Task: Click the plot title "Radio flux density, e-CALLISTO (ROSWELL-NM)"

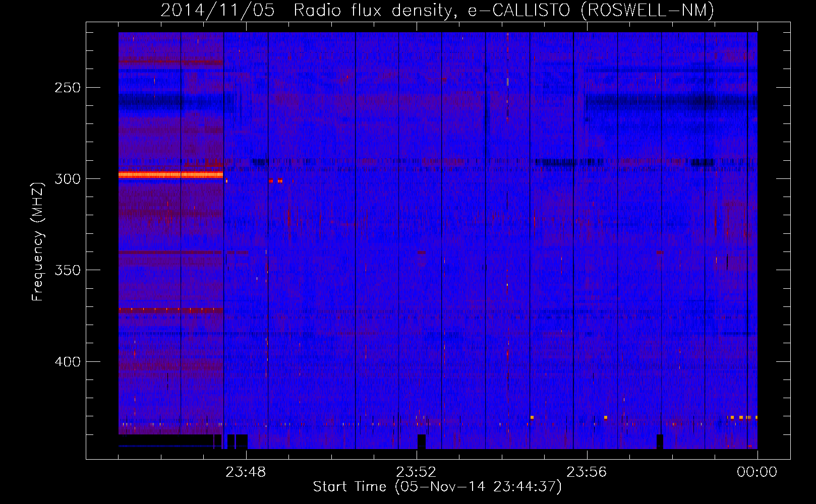Action: 504,10
